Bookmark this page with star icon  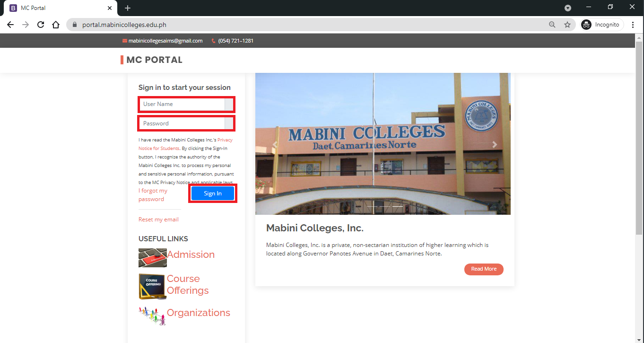(567, 25)
